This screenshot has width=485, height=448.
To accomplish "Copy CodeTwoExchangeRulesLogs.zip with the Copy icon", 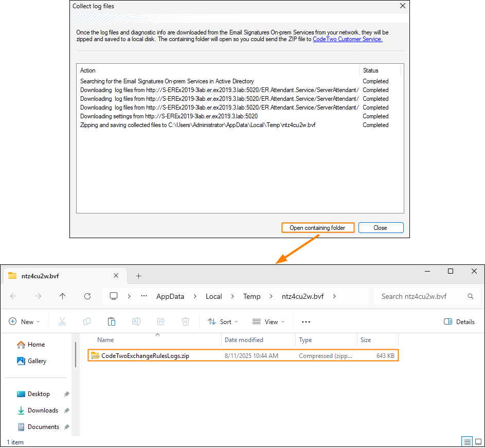I will pyautogui.click(x=86, y=321).
